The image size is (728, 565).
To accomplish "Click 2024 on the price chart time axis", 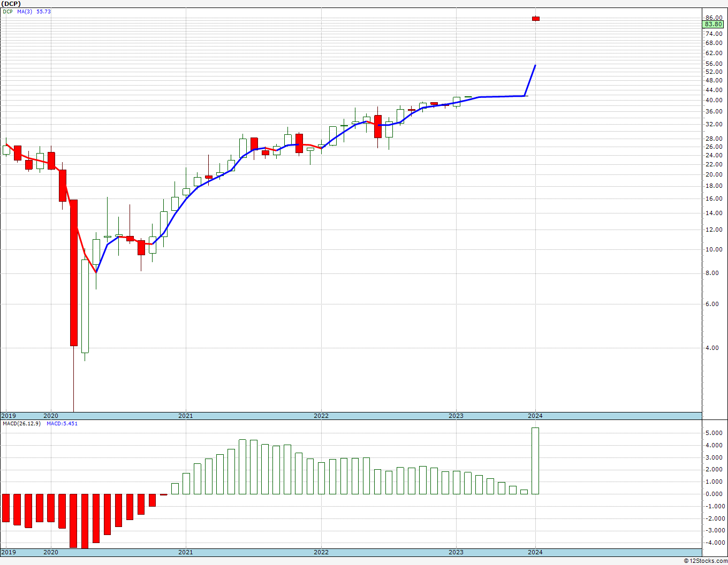I will pyautogui.click(x=535, y=416).
